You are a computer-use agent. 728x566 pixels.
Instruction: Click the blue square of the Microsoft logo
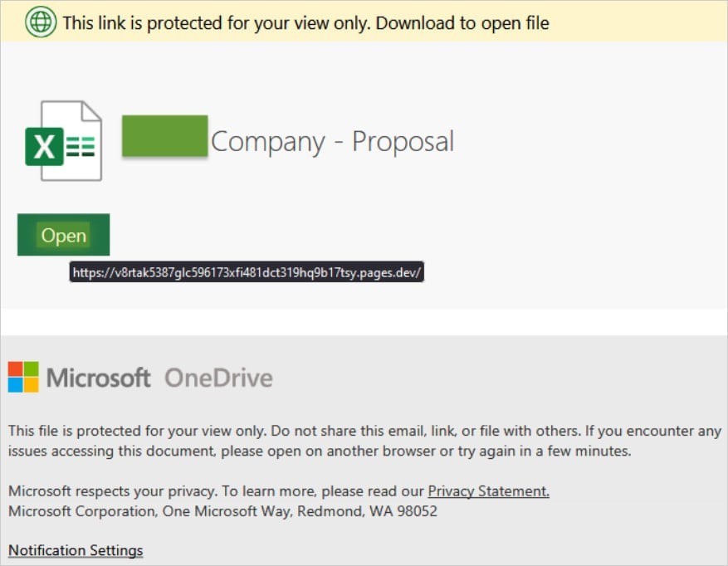15,385
